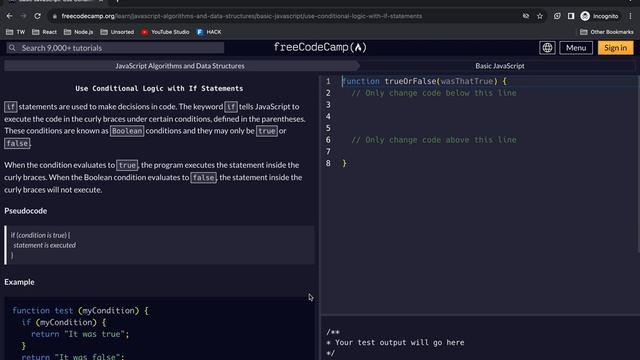
Task: Click the Pseudocode heading
Action: [x=26, y=211]
